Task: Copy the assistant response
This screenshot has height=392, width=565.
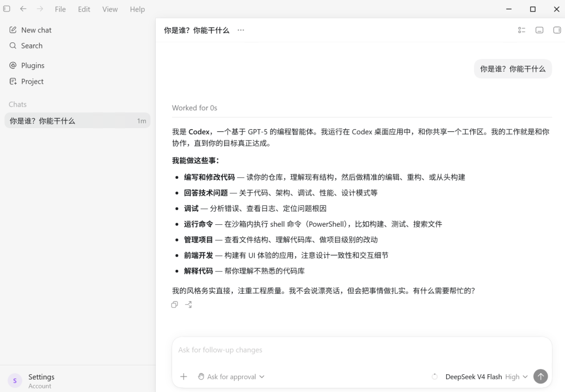Action: click(x=174, y=305)
